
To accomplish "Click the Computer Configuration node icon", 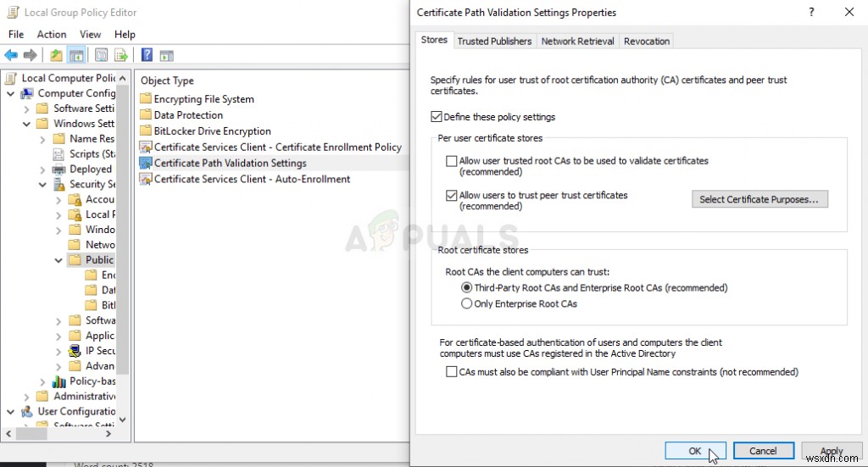I will pos(27,93).
